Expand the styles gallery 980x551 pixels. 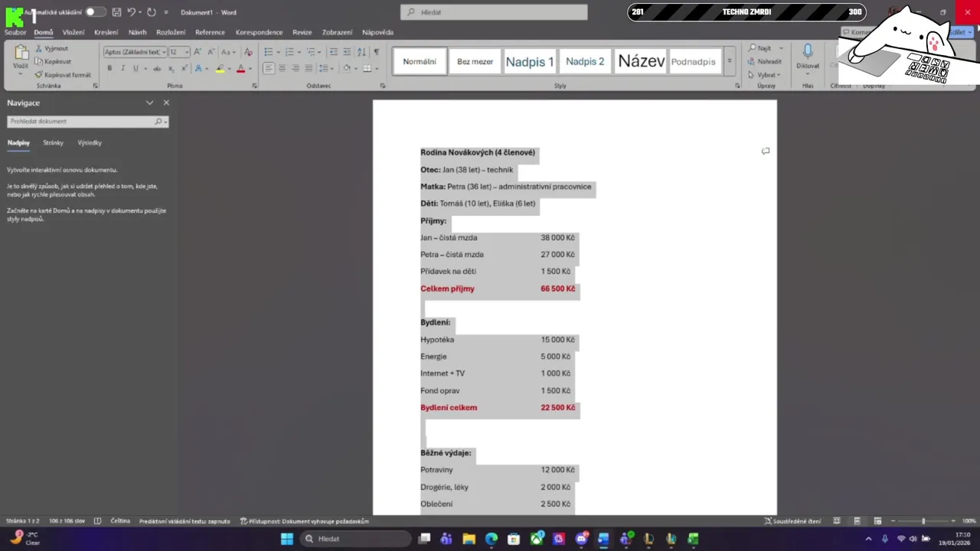pos(730,62)
